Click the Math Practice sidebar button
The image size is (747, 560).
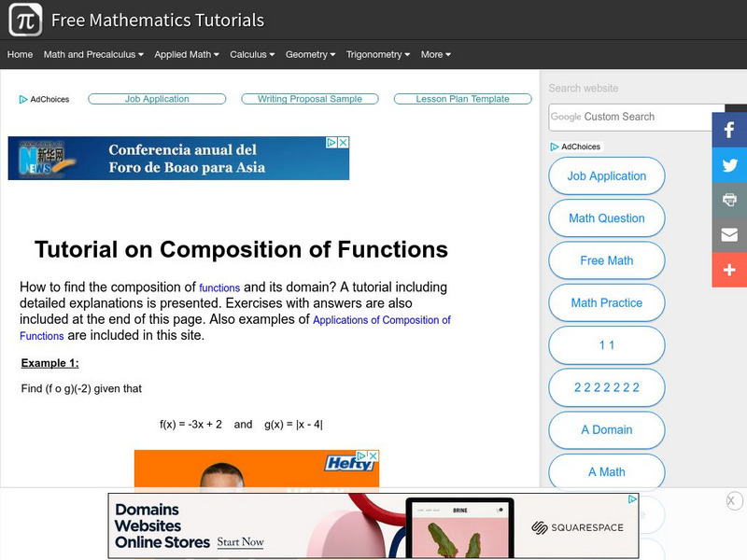(x=606, y=302)
